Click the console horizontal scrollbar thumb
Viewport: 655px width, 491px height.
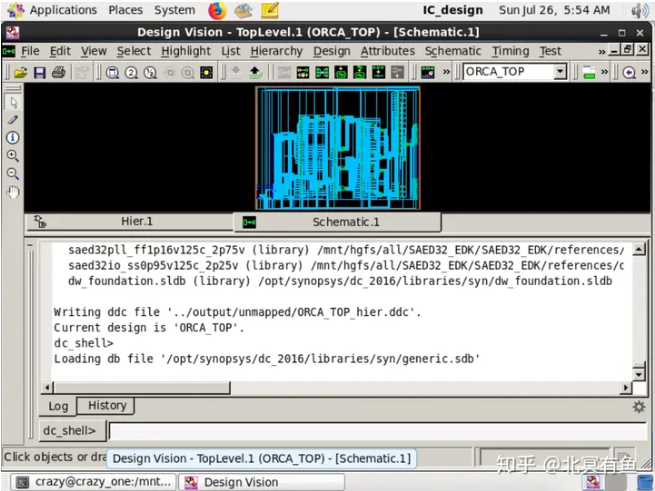tap(142, 388)
